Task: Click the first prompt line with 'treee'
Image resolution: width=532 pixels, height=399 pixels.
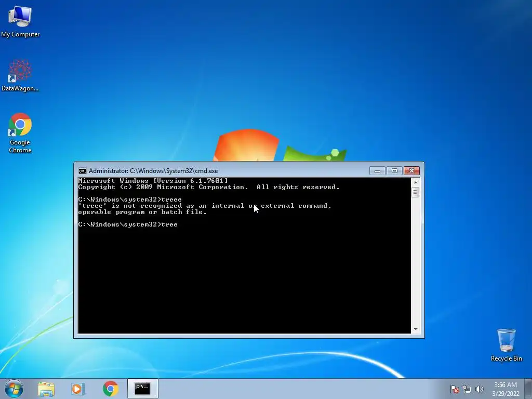Action: [x=130, y=199]
